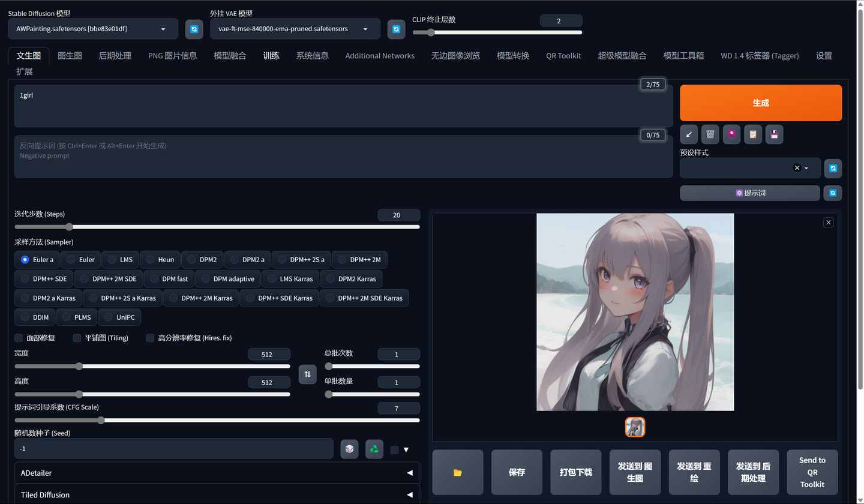
Task: Switch to the 图生图 tab
Action: (70, 56)
